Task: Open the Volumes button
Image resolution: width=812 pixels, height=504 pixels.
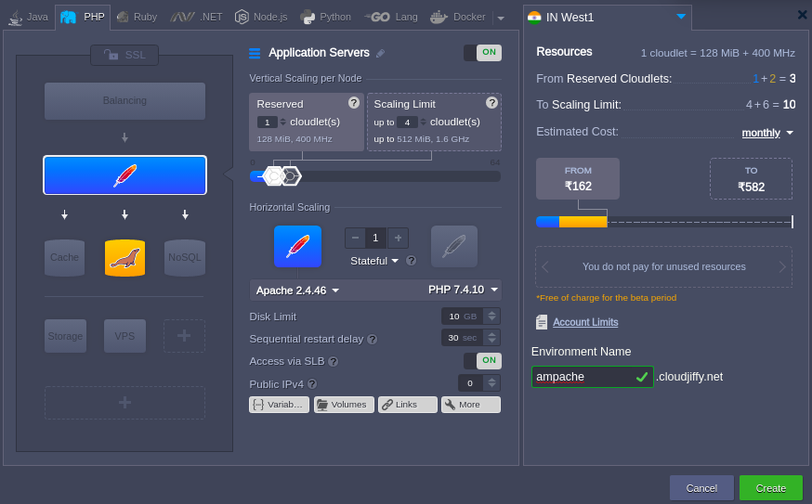Action: [x=344, y=405]
